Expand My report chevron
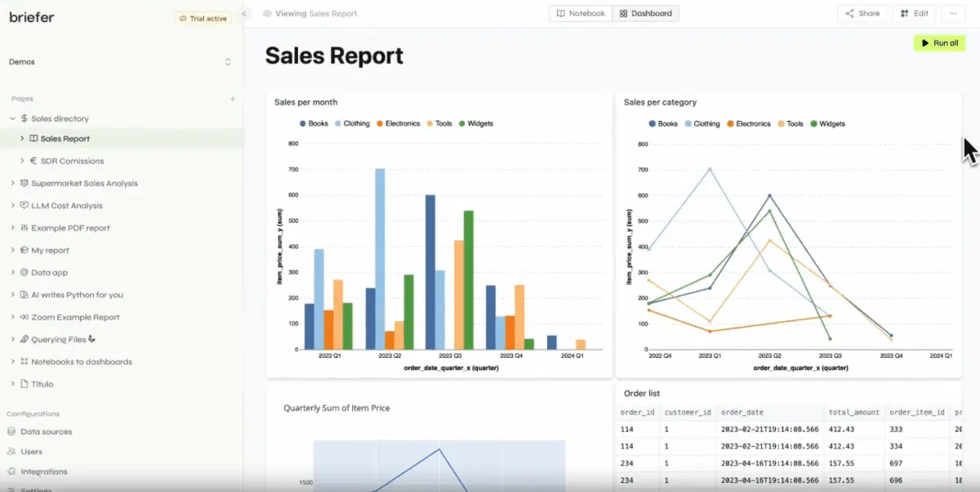 click(x=12, y=250)
